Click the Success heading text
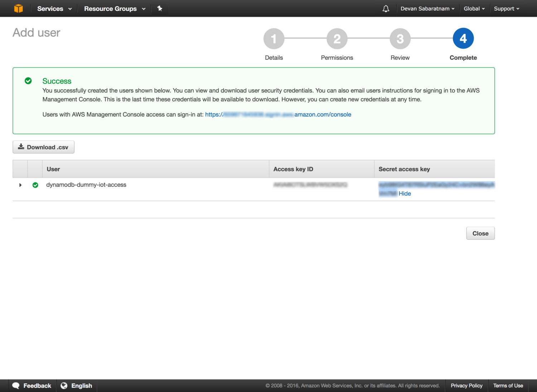The image size is (537, 392). point(57,81)
